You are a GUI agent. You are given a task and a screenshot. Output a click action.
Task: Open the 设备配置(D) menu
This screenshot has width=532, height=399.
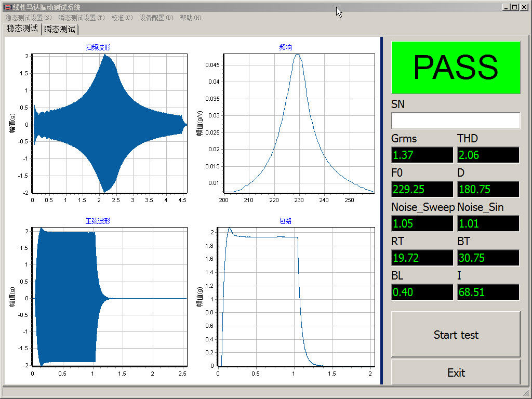click(x=156, y=18)
